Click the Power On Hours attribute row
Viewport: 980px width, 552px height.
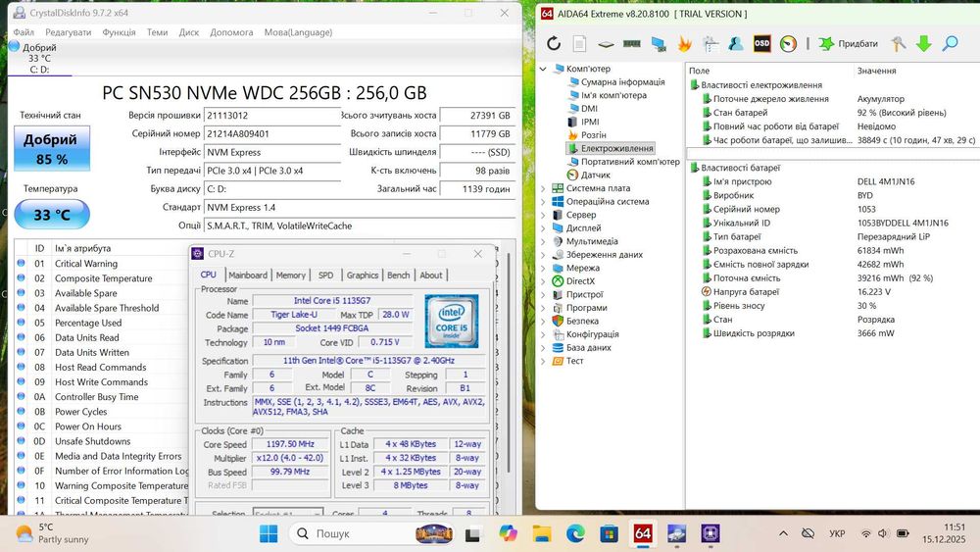(x=103, y=427)
